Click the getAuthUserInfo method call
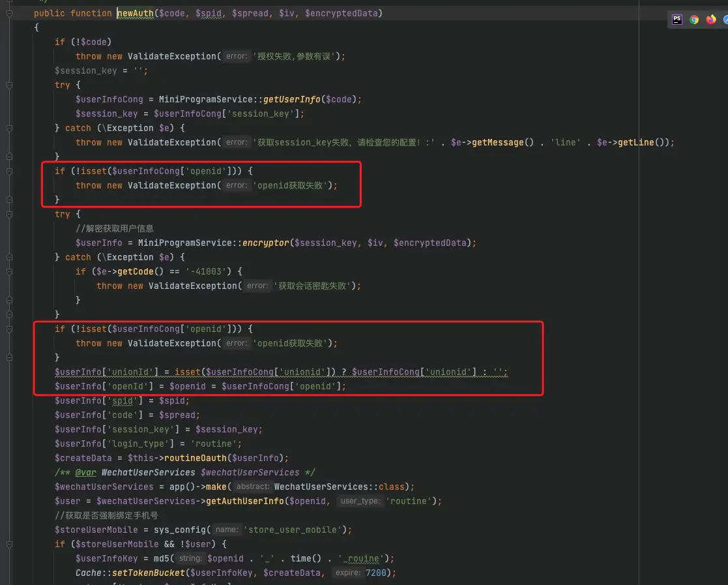728x585 pixels. 244,502
